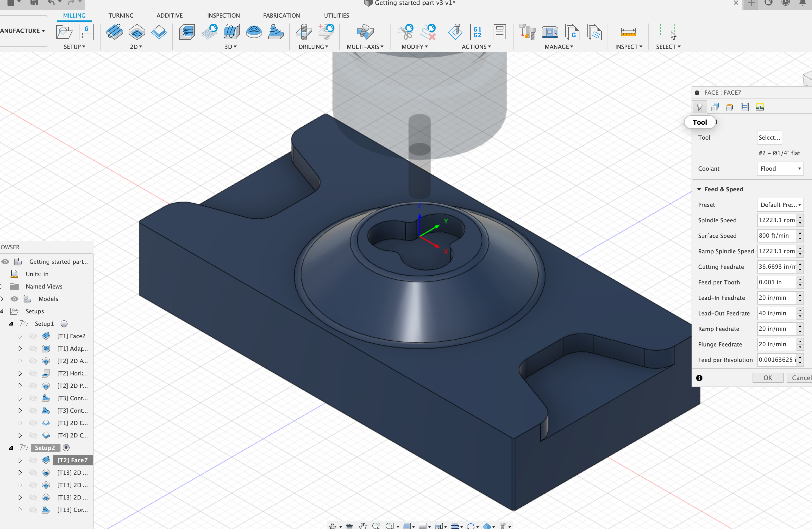
Task: Switch to the Turning tab
Action: coord(121,15)
